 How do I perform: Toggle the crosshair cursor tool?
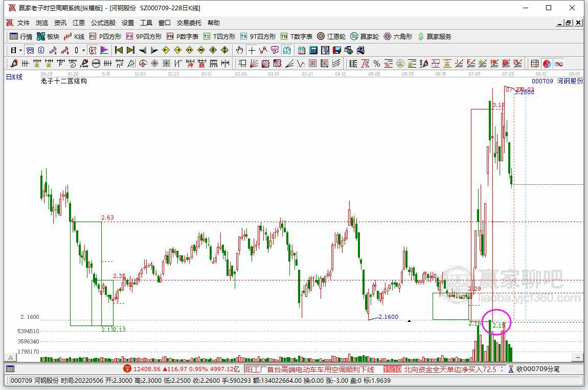[x=252, y=50]
